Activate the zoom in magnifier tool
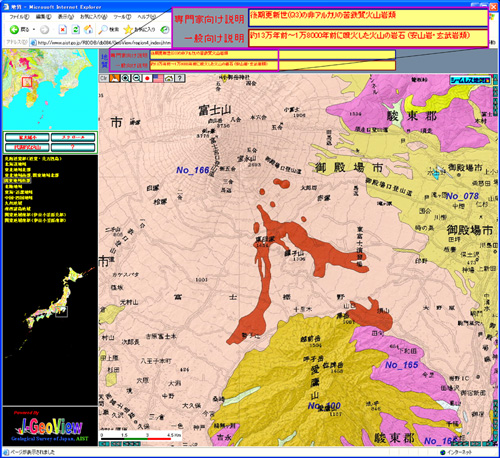The height and width of the screenshot is (458, 500). (126, 78)
